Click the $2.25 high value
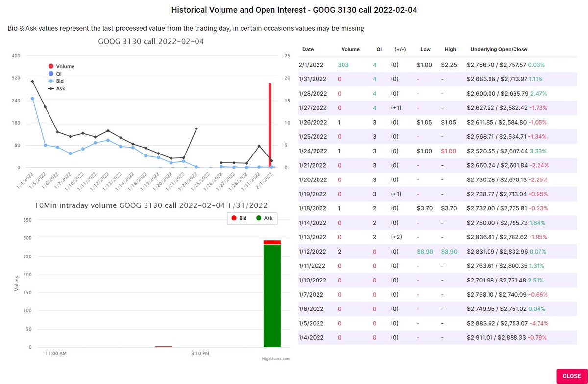 449,65
